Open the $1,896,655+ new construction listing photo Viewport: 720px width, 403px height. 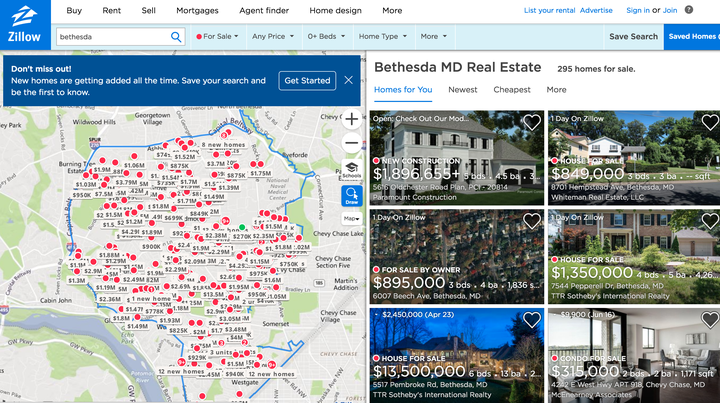[x=457, y=157]
